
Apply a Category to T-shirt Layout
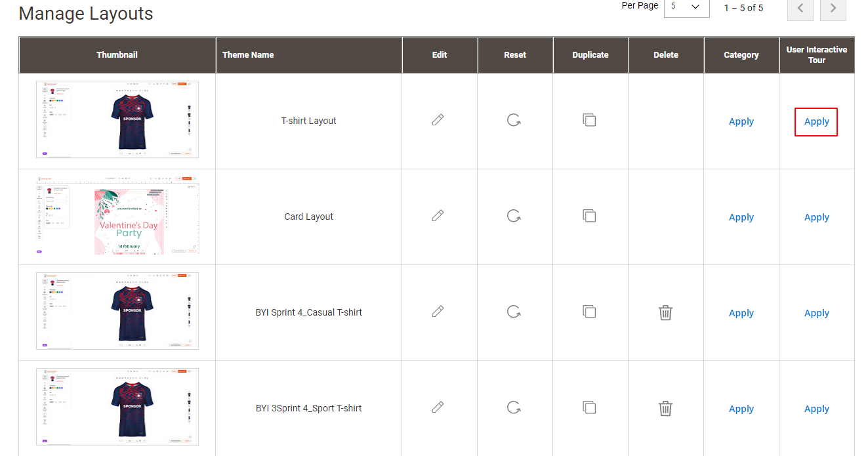[x=741, y=121]
